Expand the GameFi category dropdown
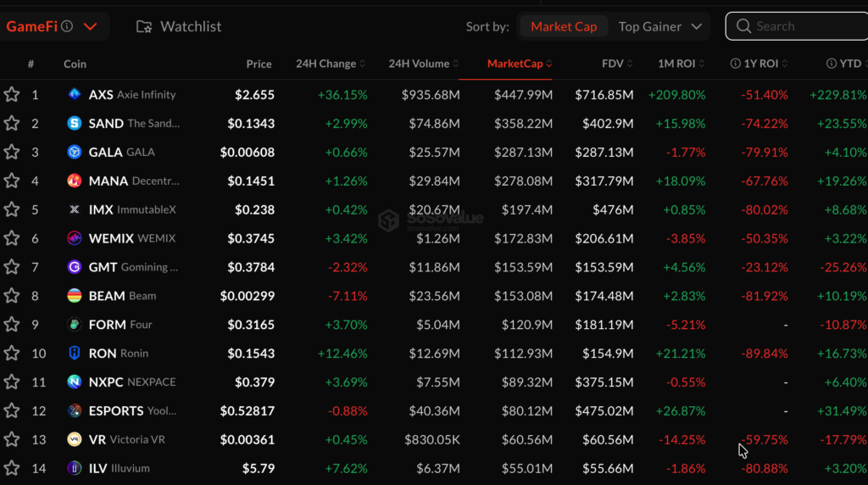Screen dimensions: 868x485 [90, 26]
